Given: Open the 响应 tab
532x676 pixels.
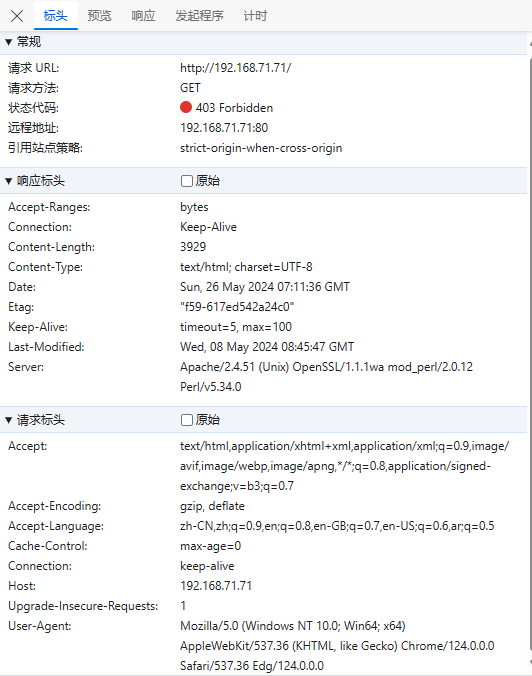Looking at the screenshot, I should click(143, 16).
